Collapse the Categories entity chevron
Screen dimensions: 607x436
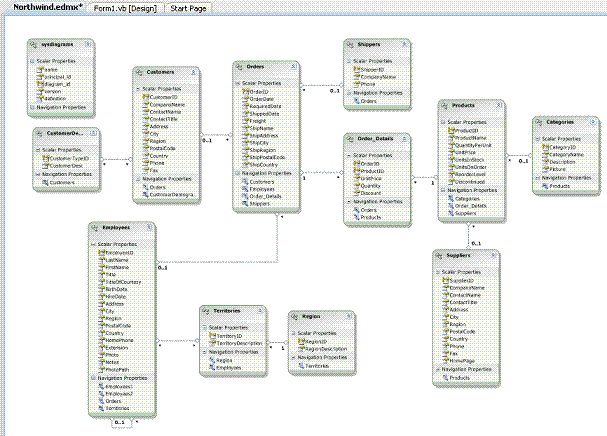click(594, 123)
